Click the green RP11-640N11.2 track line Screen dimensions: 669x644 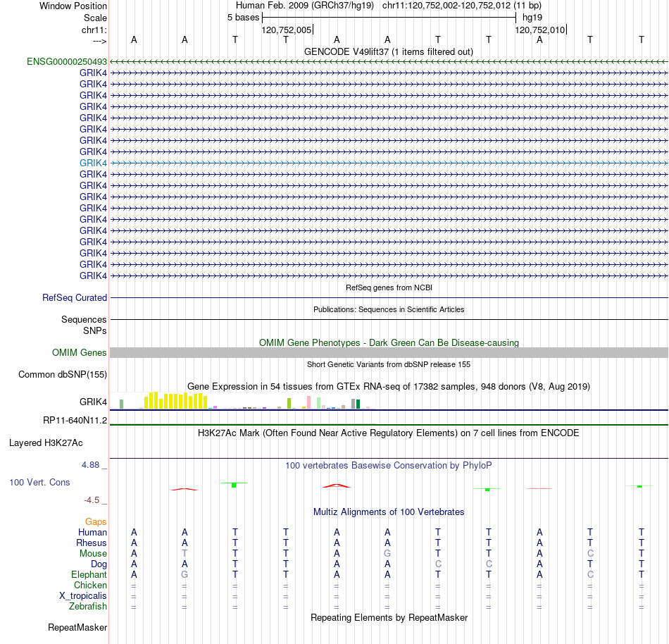coord(389,425)
